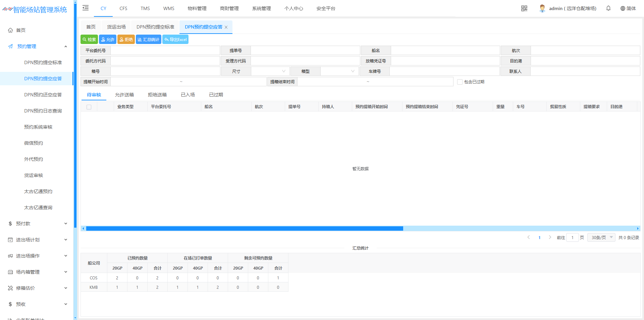Close the DPN预约提空应答 tab
The height and width of the screenshot is (320, 644).
[226, 27]
